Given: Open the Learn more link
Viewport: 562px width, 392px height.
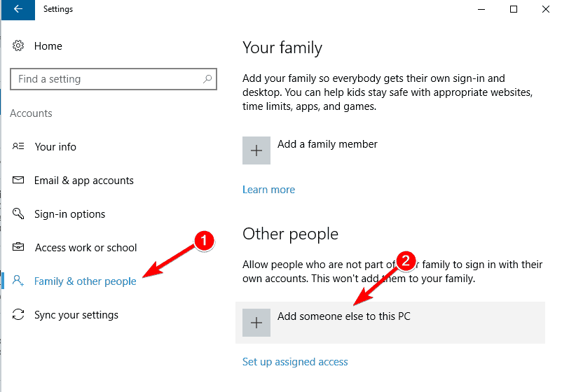Looking at the screenshot, I should point(268,190).
